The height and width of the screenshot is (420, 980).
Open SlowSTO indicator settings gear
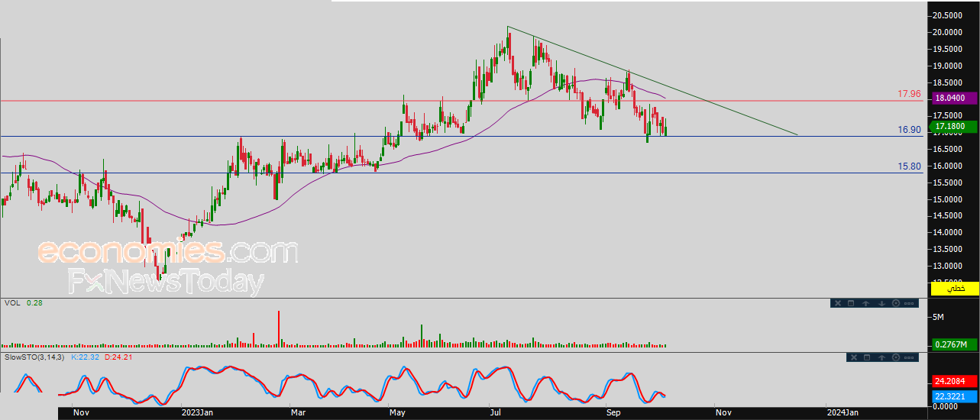pos(896,357)
